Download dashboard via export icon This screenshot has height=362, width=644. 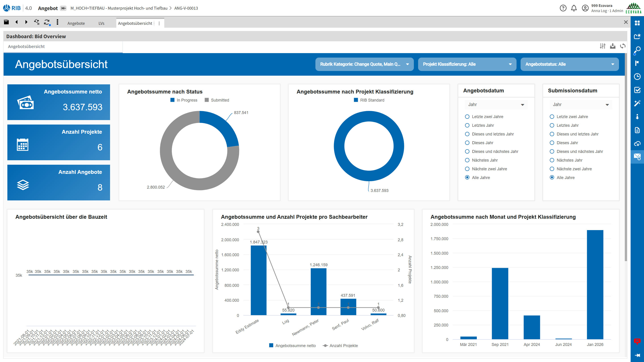point(613,46)
